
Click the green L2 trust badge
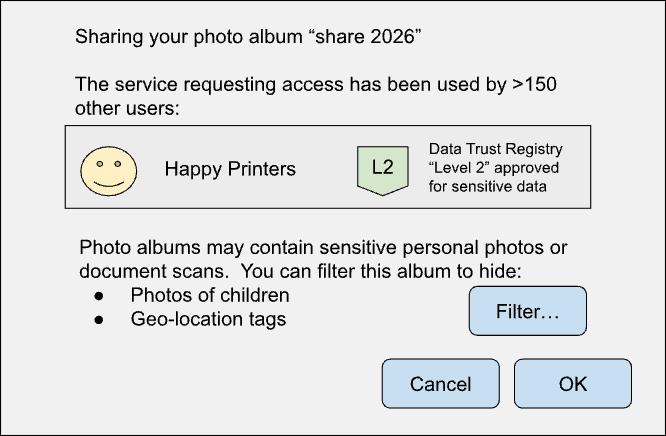[381, 168]
